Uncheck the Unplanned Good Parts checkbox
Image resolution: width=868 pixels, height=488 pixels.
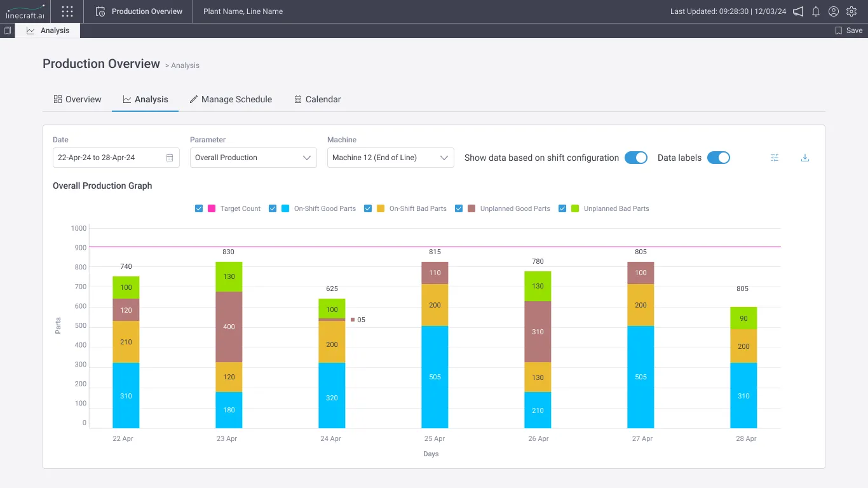point(459,208)
